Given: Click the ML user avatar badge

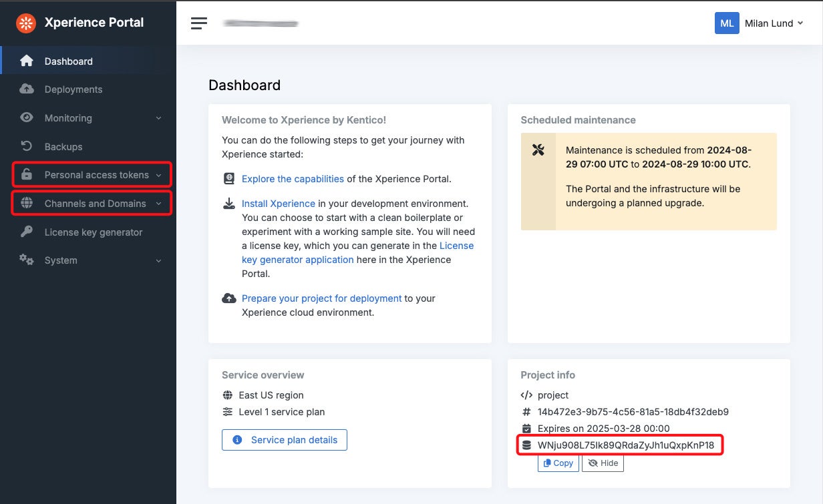Looking at the screenshot, I should [727, 23].
